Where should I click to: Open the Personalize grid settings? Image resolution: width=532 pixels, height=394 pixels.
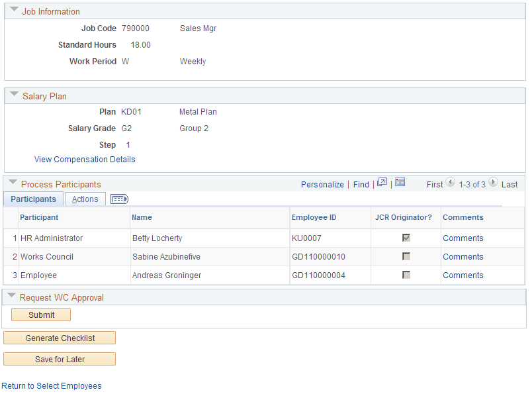322,184
